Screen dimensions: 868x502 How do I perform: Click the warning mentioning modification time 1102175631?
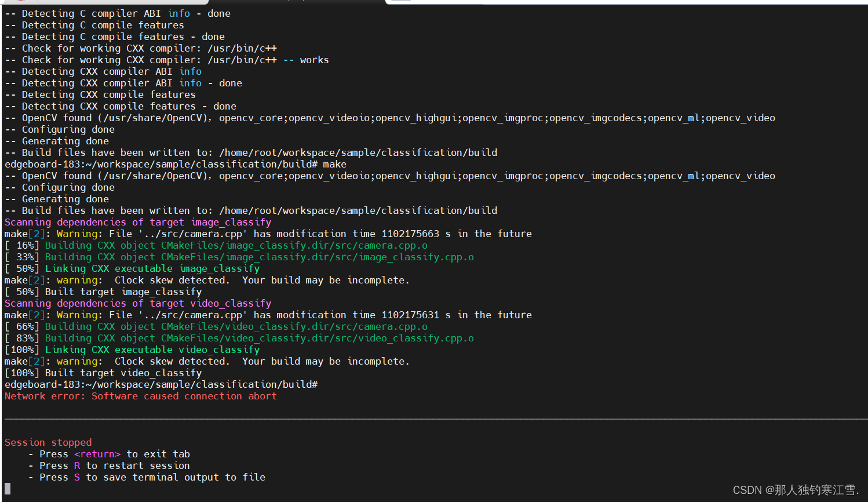point(268,315)
